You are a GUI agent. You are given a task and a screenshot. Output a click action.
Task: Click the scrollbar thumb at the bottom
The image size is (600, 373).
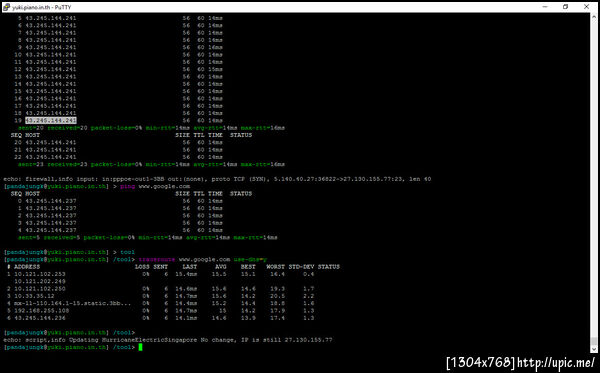pos(593,341)
